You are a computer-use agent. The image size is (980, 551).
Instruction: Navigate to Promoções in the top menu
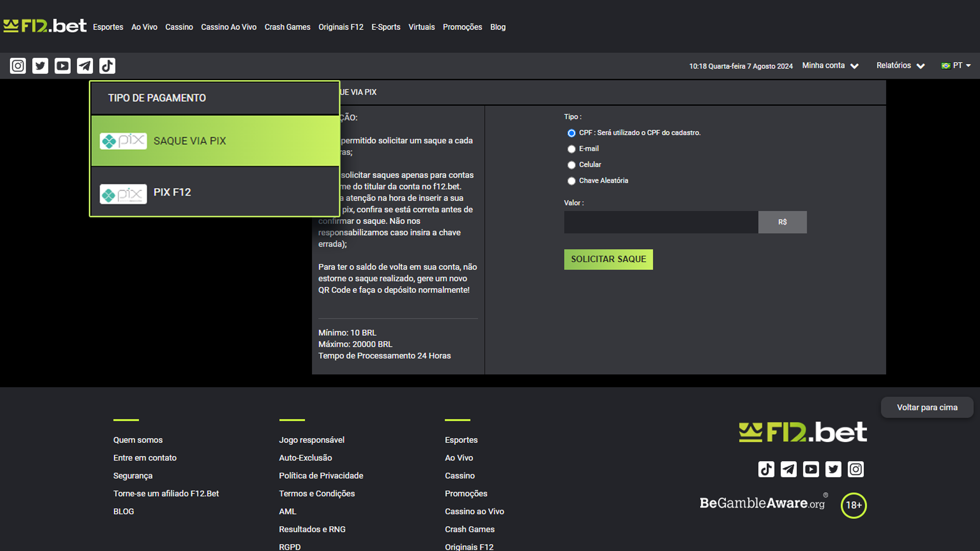click(x=462, y=27)
